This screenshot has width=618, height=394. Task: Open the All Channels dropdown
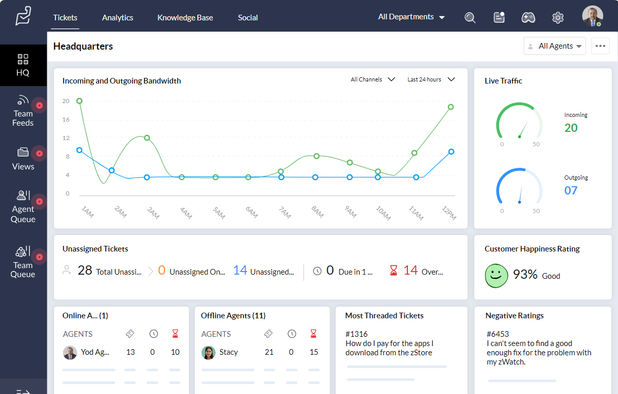coord(372,79)
